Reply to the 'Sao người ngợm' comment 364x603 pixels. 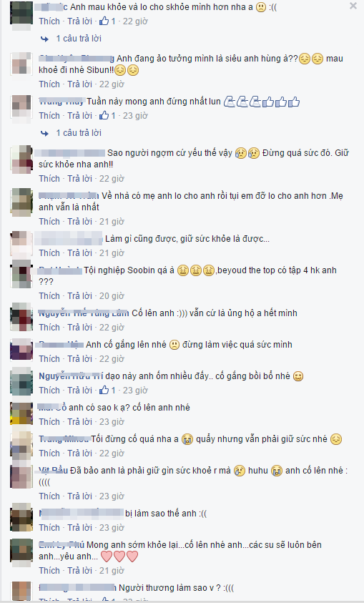tap(80, 178)
